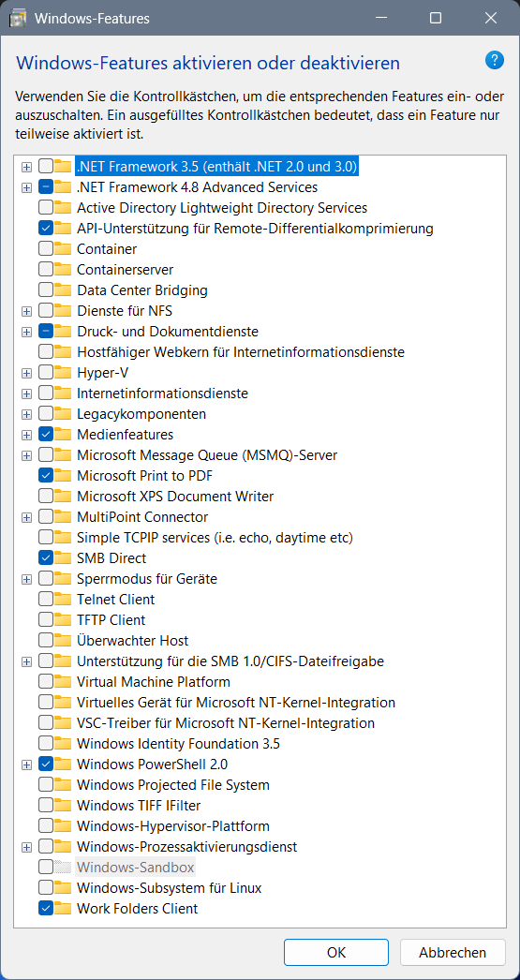Select API-Unterstützung für Remote-Differentialkomprimierung label

pos(255,228)
